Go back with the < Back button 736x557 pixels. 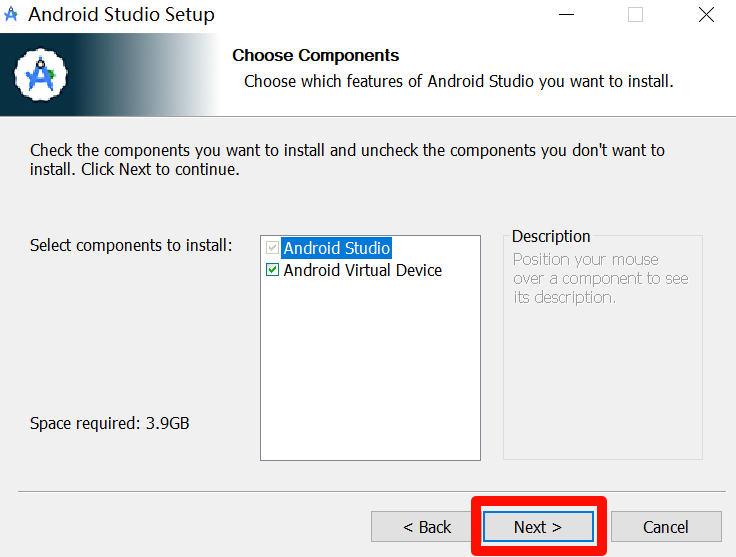tap(426, 526)
